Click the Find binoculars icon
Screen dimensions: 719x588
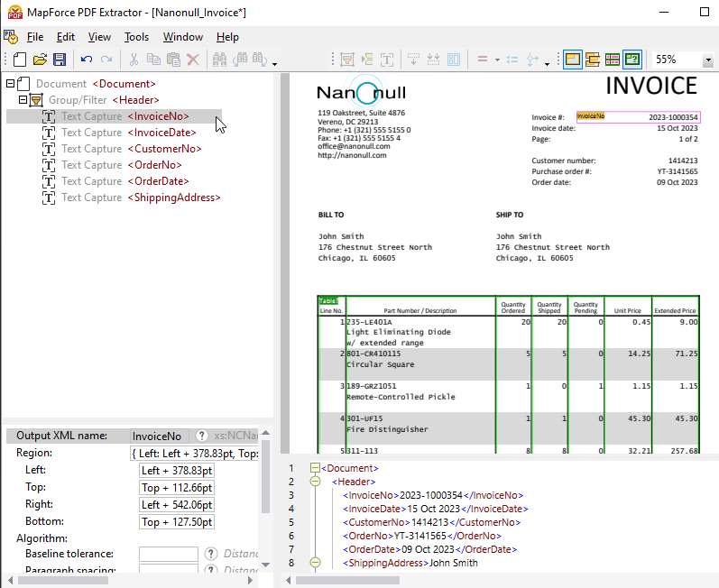[x=219, y=60]
